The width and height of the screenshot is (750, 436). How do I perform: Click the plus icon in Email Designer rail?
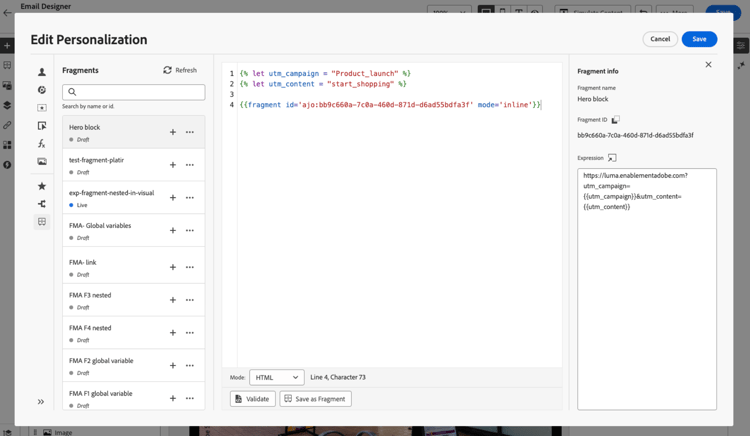[x=7, y=46]
